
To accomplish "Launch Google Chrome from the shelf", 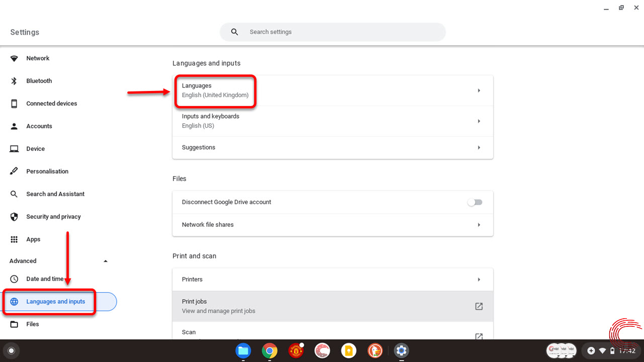I will (269, 350).
